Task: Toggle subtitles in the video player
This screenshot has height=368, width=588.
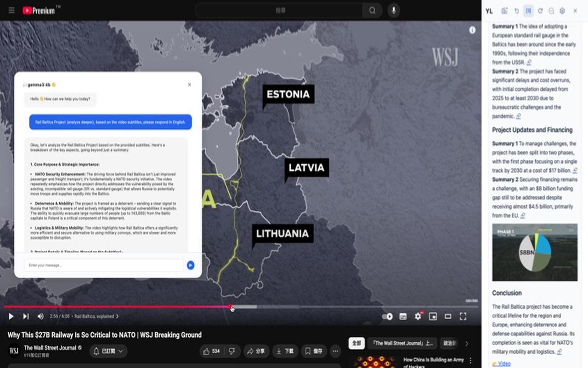Action: click(403, 316)
